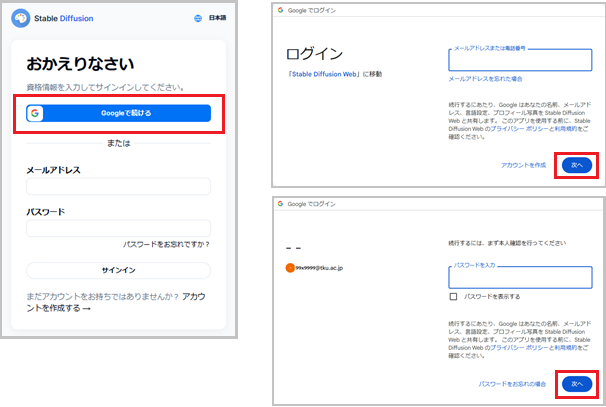Click the パスワードをお忘れの場合 link
Image resolution: width=606 pixels, height=407 pixels.
(512, 384)
